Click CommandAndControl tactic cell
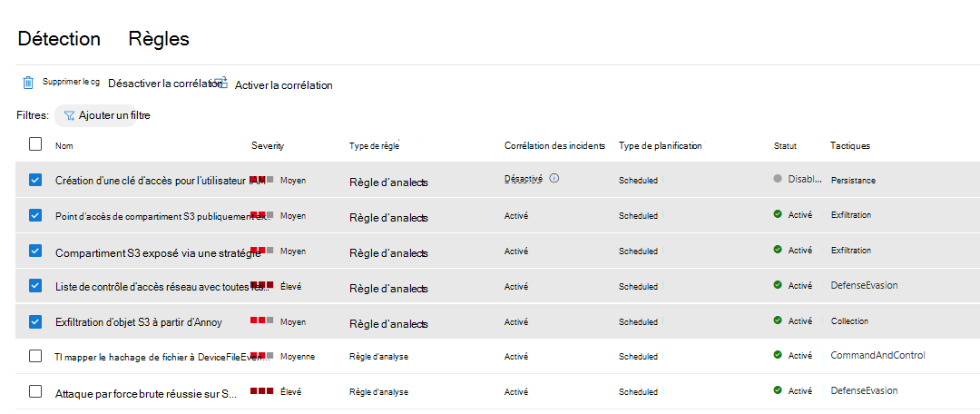Image resolution: width=980 pixels, height=414 pixels. pyautogui.click(x=877, y=355)
